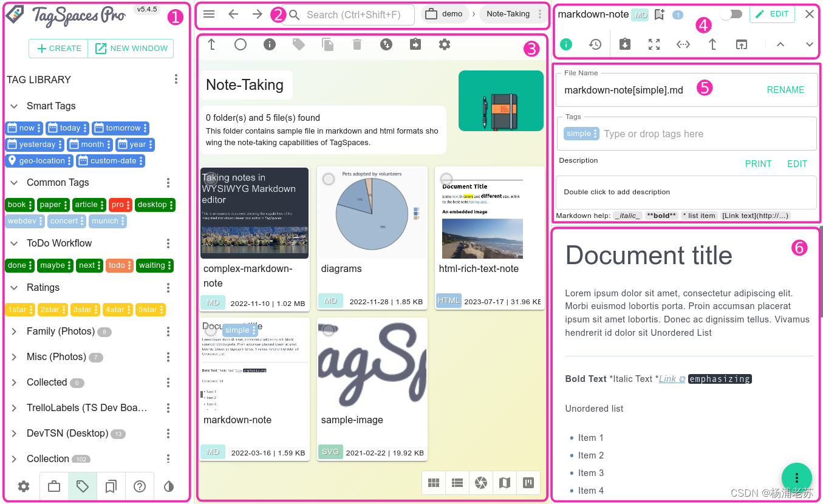The image size is (823, 504).
Task: Click the trash delete icon in folder toolbar
Action: coord(357,44)
